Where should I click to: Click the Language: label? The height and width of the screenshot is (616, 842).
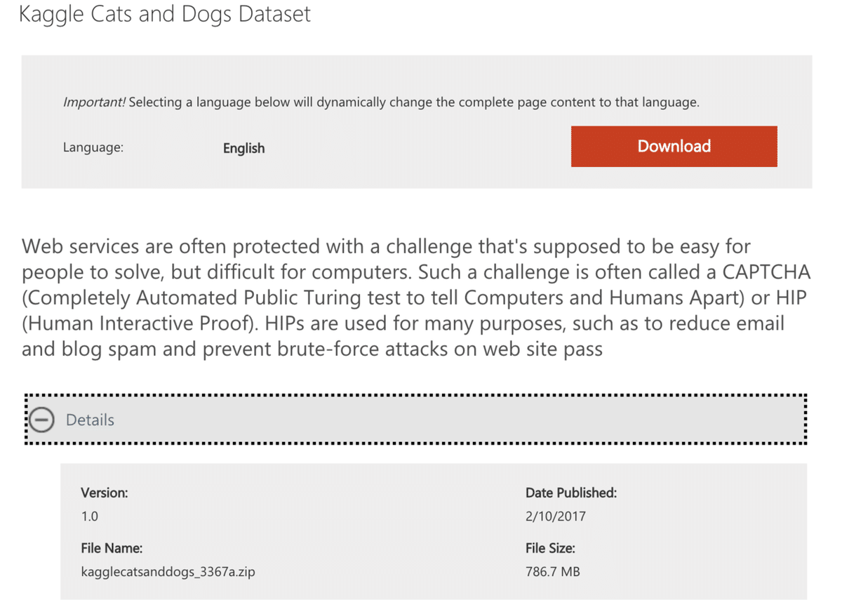(93, 147)
